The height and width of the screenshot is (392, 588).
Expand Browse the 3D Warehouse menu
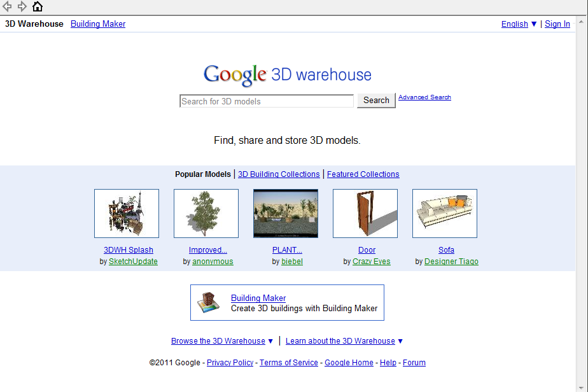pos(222,341)
